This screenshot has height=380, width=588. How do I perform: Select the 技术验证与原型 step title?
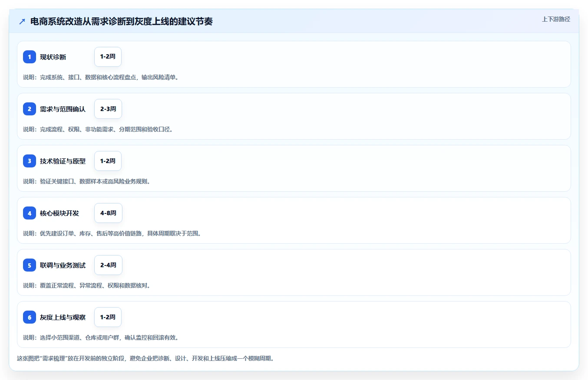pos(63,161)
